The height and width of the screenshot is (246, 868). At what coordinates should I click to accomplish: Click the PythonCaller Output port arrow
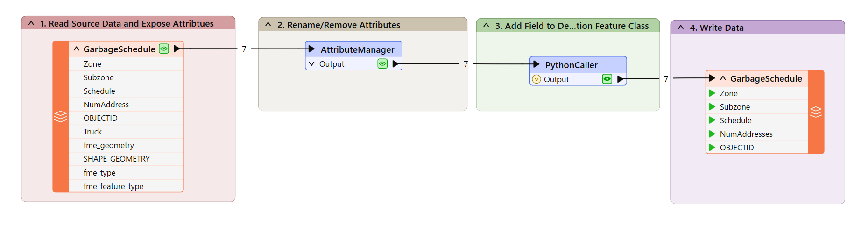point(621,79)
